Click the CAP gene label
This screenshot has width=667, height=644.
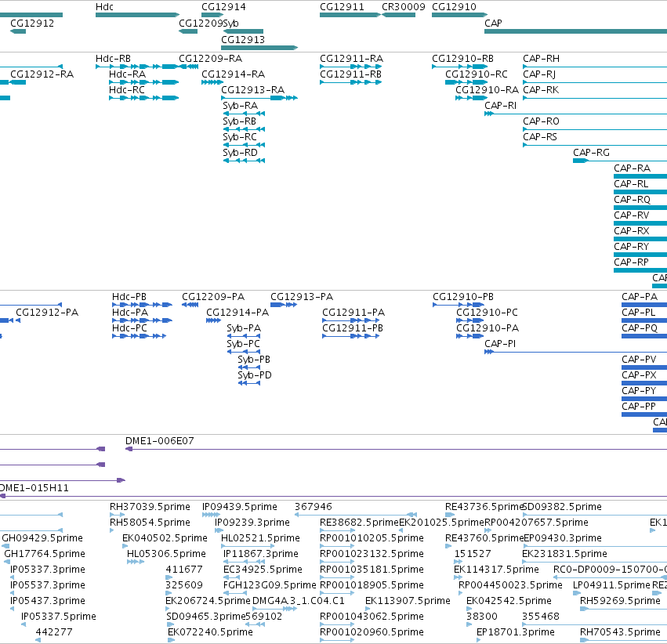click(x=493, y=23)
